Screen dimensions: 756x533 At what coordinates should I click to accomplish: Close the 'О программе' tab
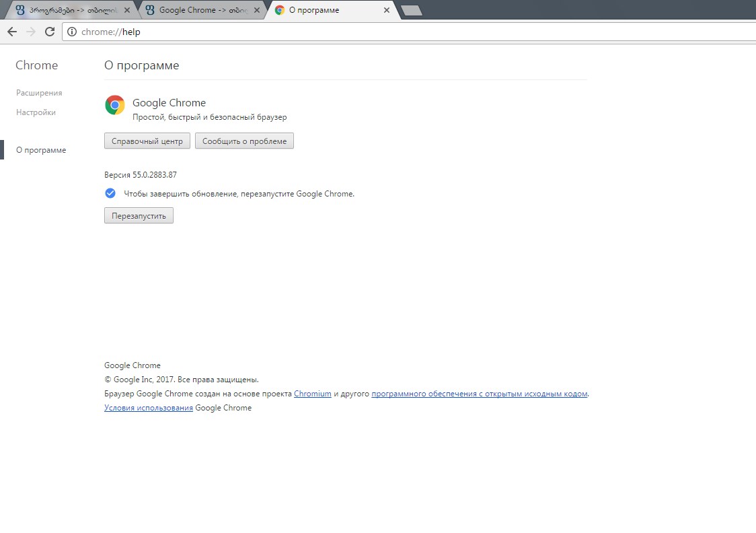click(x=386, y=10)
